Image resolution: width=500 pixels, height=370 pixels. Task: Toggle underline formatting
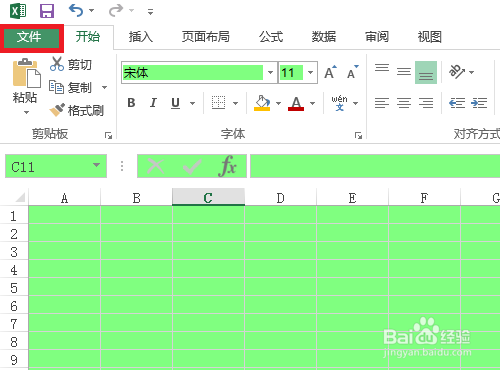pos(175,103)
